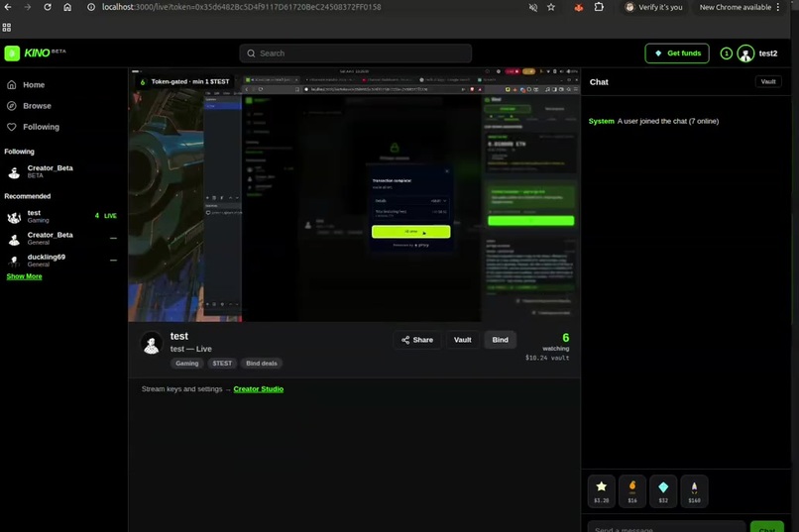Click the Show More link

pyautogui.click(x=25, y=276)
